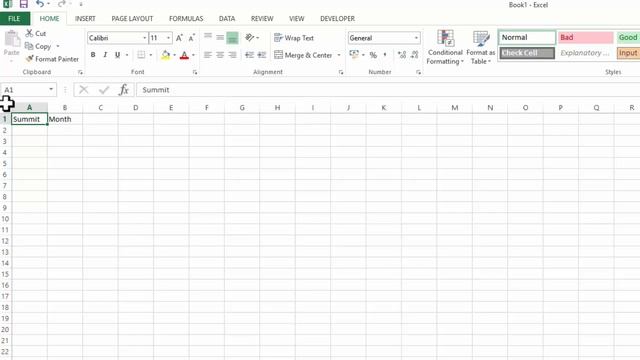Open Number group dialog launcher

click(x=418, y=72)
